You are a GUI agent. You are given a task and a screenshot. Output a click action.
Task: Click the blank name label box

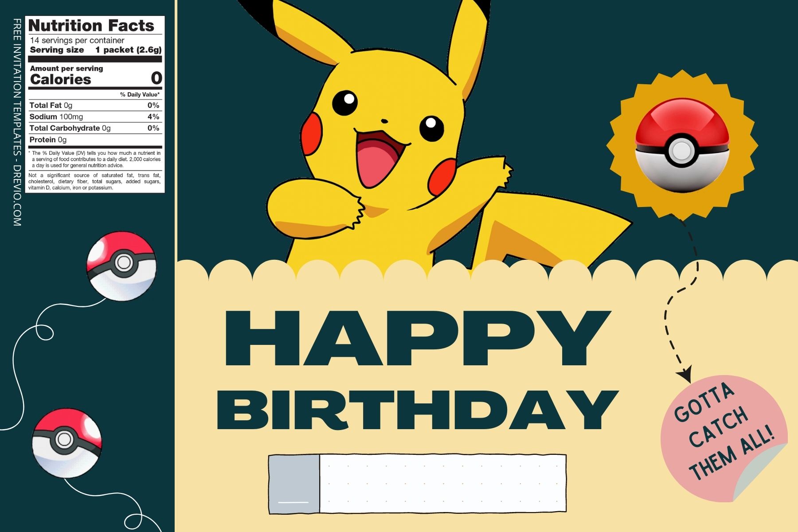point(417,484)
